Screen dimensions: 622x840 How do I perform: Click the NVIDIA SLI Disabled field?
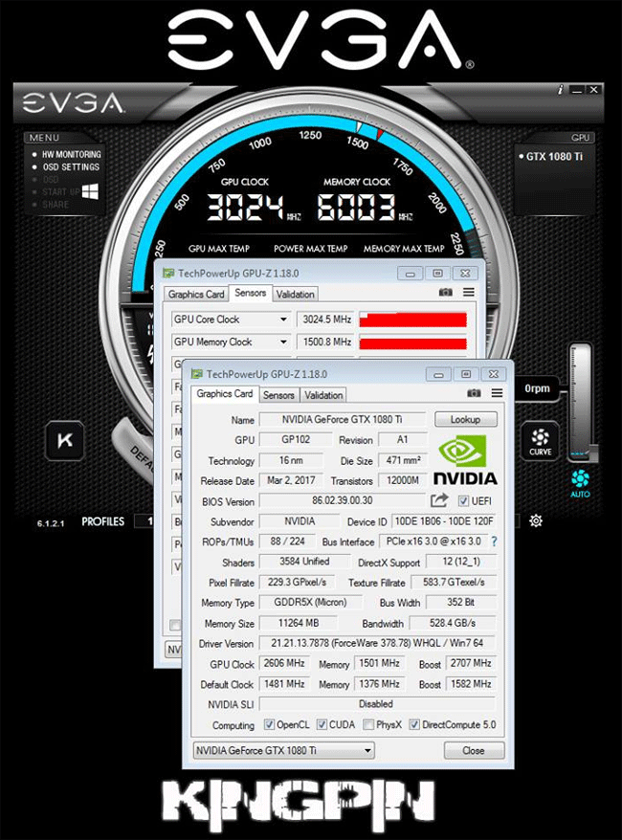376,704
